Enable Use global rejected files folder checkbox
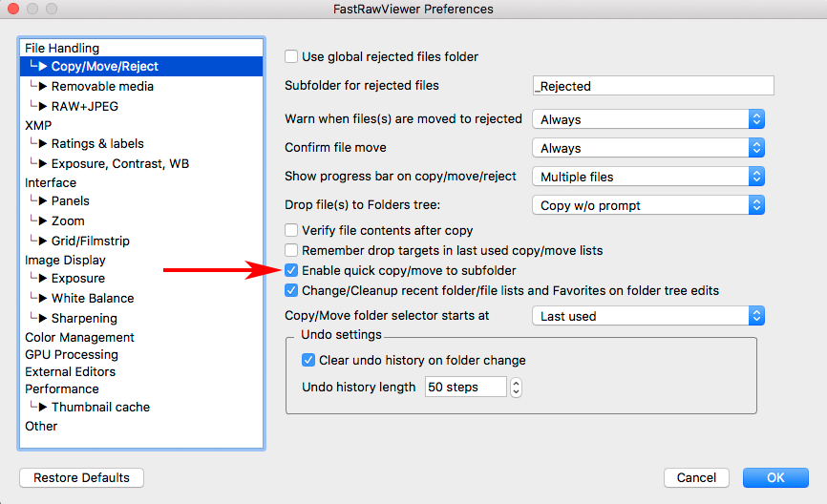The width and height of the screenshot is (827, 504). tap(292, 57)
